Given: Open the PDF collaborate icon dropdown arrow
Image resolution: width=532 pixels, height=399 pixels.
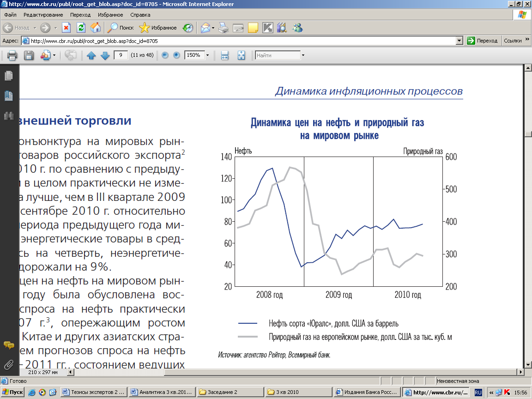Looking at the screenshot, I should click(54, 55).
